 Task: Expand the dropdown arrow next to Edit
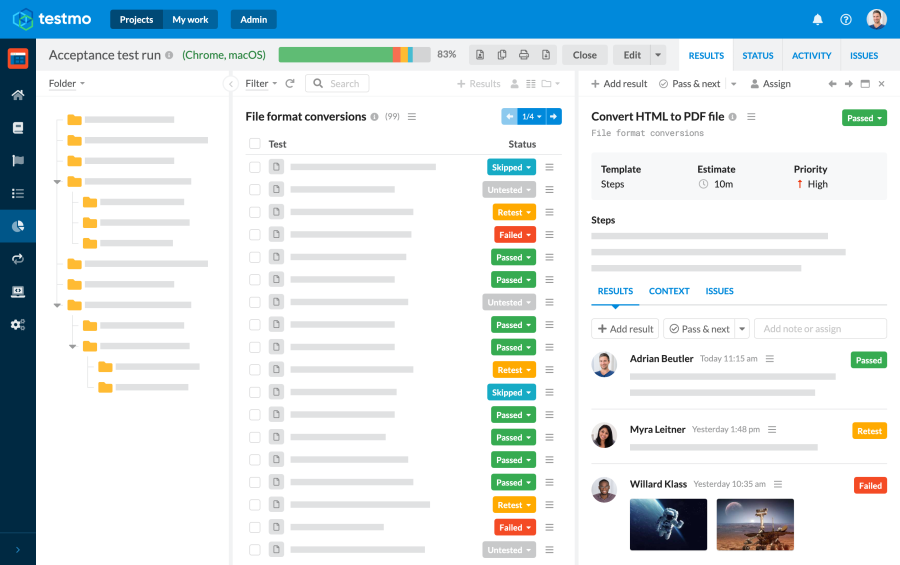(657, 55)
